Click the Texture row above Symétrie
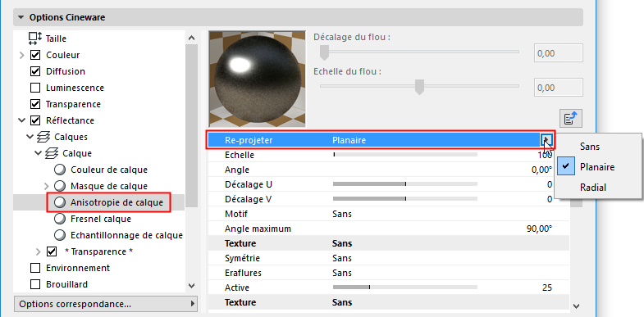Screen dimensions: 644x317 coord(389,243)
